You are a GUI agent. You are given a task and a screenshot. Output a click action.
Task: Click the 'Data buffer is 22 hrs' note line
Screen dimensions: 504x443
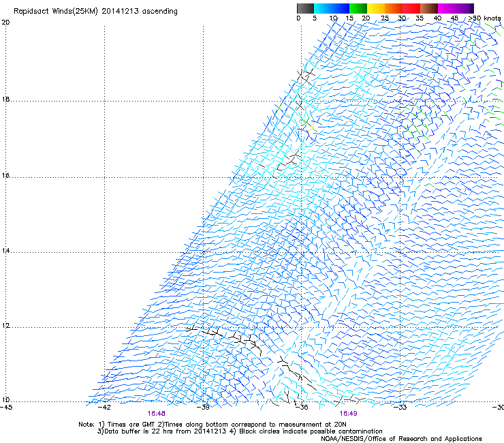coord(240,431)
